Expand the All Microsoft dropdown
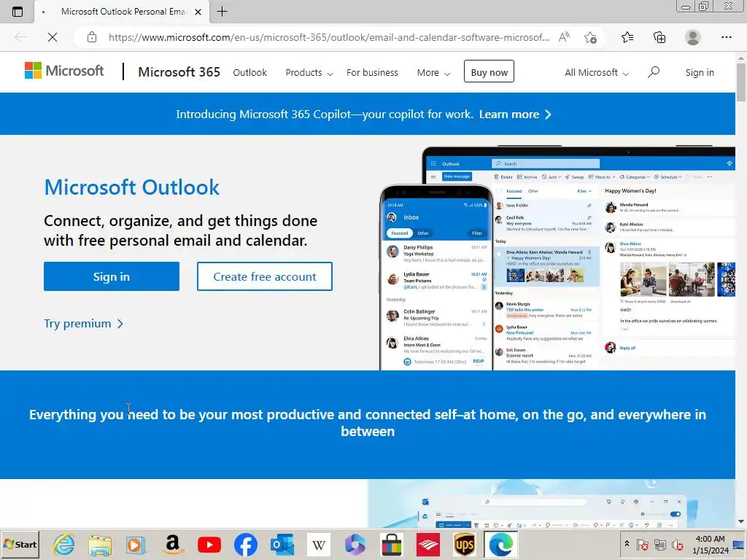 pos(597,72)
